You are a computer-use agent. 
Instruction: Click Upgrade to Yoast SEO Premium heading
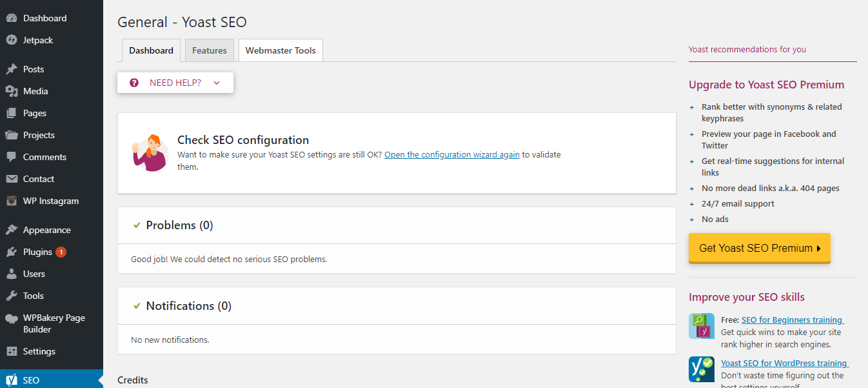tap(766, 85)
